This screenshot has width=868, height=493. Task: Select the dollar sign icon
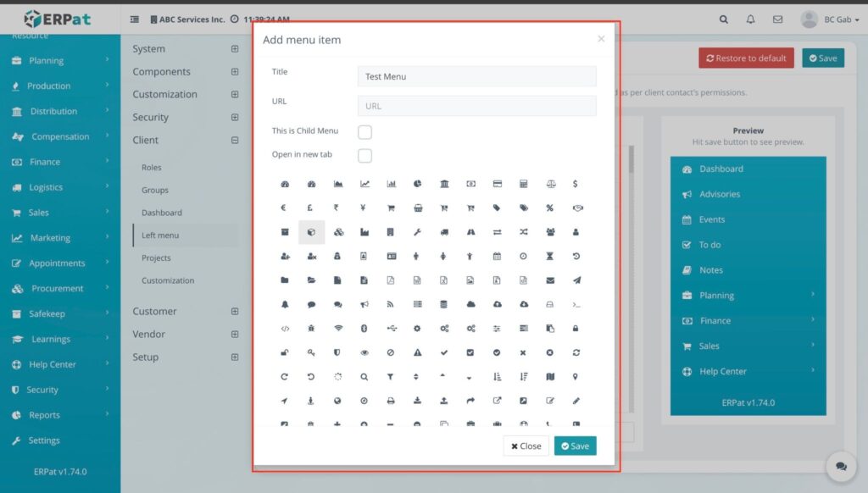click(x=576, y=184)
